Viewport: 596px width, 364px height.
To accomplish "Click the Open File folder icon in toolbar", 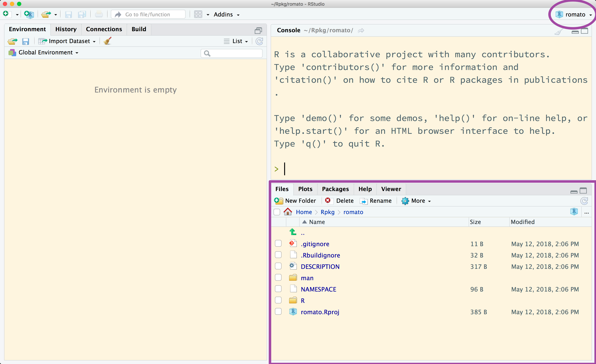I will [46, 15].
